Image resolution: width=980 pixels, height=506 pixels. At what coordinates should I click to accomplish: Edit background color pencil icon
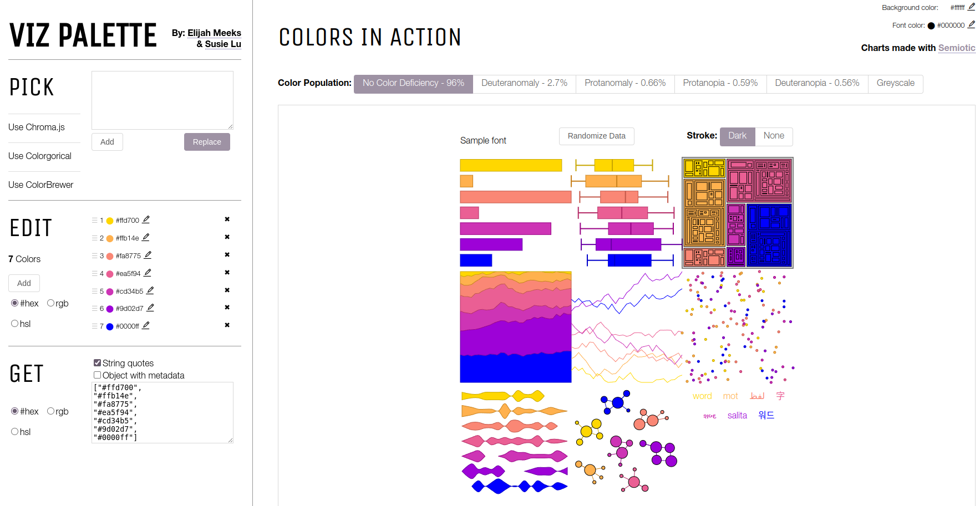pos(972,7)
